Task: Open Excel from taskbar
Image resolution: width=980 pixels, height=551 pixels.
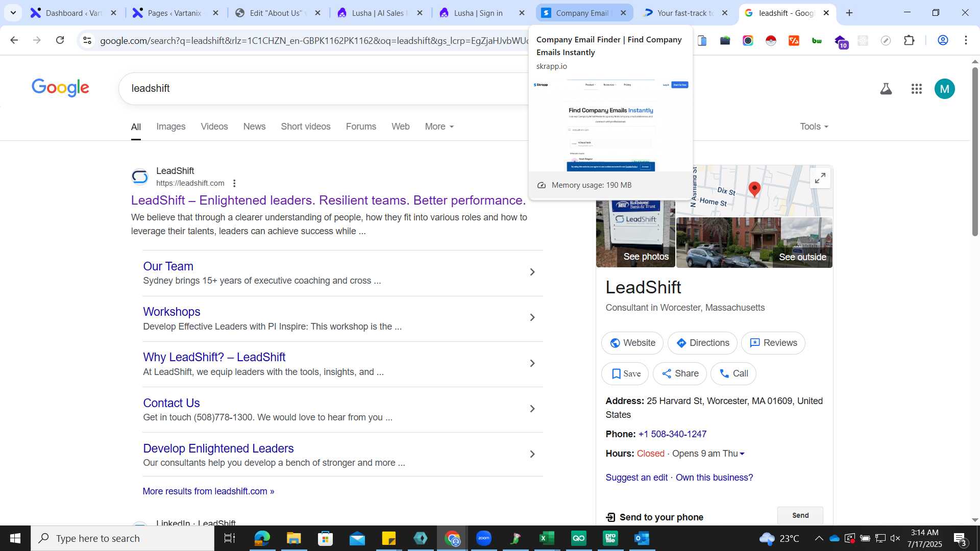Action: pos(547,538)
